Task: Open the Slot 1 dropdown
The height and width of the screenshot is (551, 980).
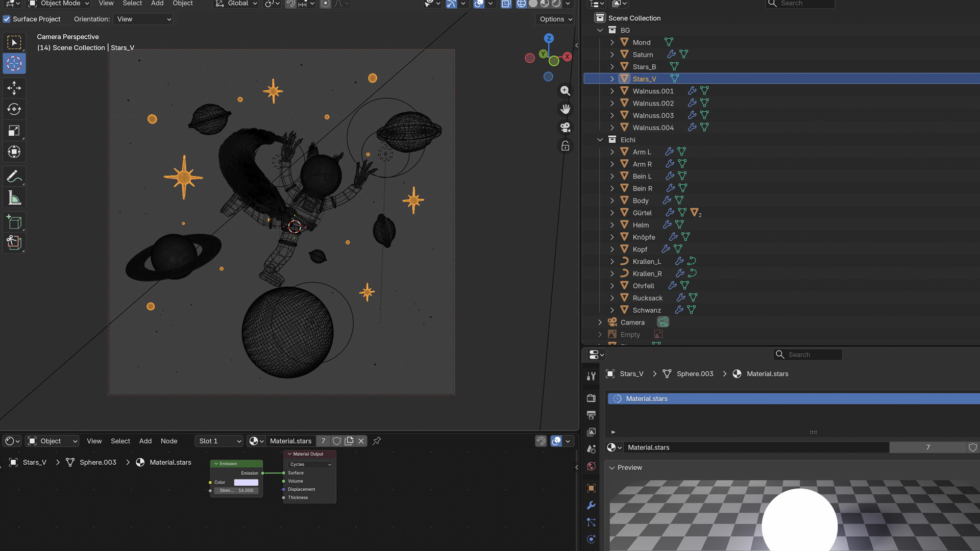Action: 219,441
